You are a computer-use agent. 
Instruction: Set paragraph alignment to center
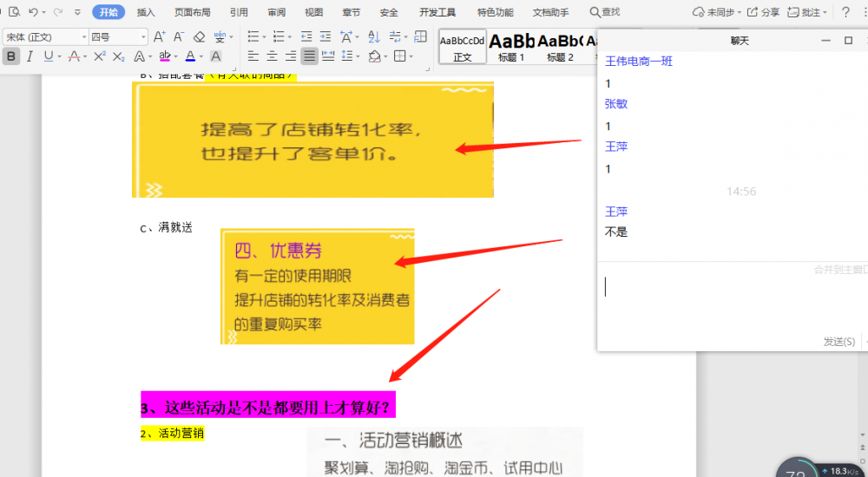coord(272,56)
